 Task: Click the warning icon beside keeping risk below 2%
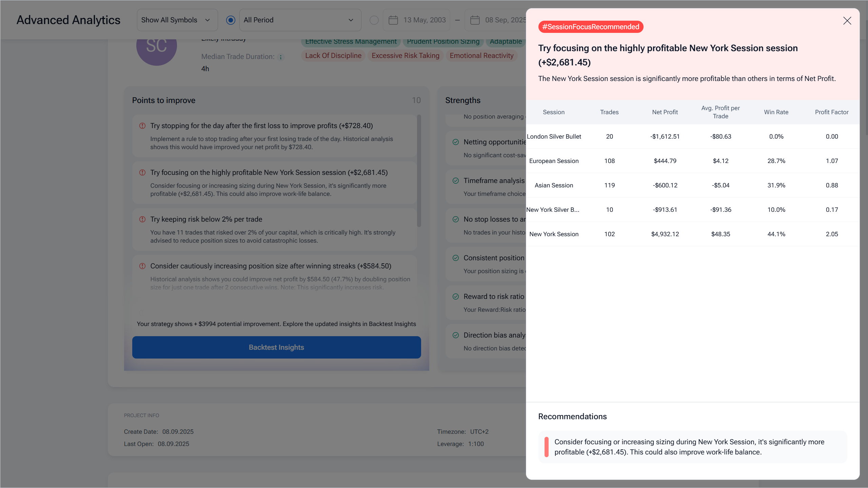(142, 219)
